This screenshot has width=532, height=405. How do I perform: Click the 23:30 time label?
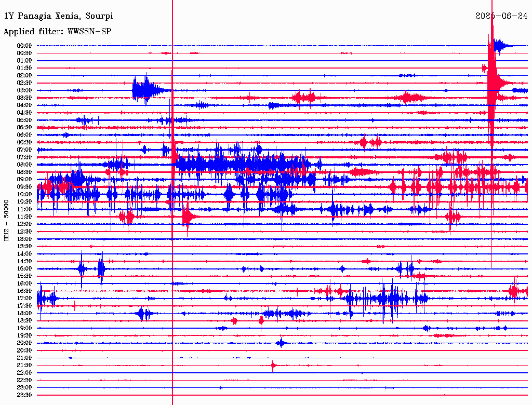24,395
